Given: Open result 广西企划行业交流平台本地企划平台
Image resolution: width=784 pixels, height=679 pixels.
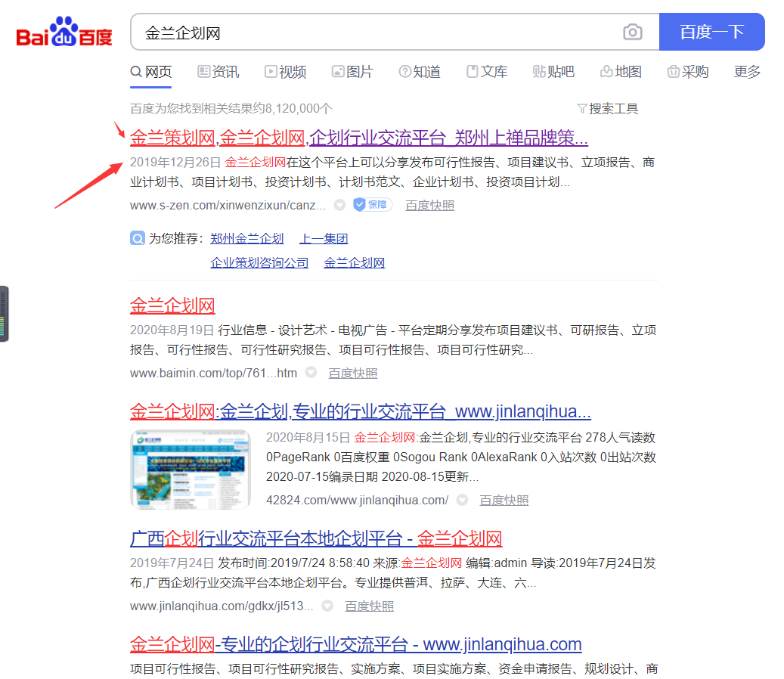Looking at the screenshot, I should (316, 538).
